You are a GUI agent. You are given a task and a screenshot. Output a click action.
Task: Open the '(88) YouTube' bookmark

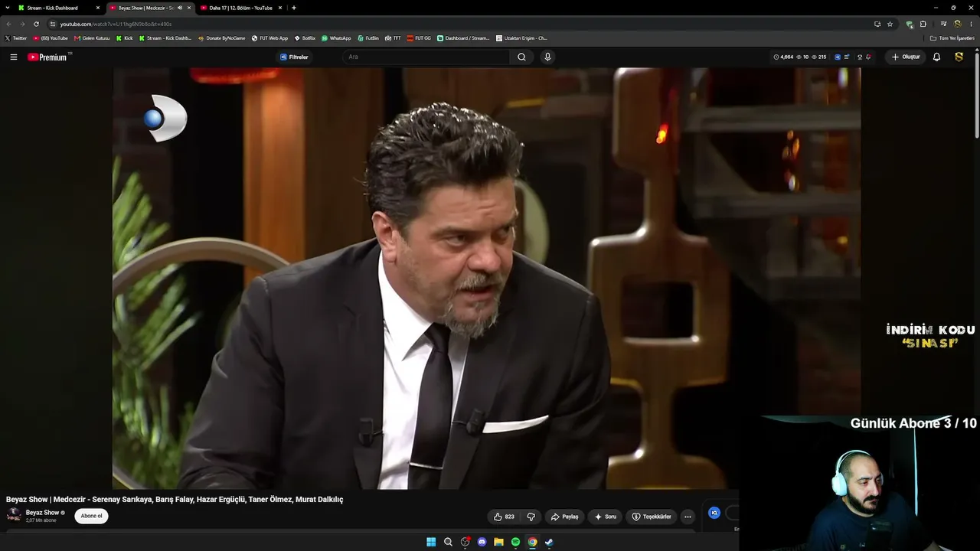[x=51, y=38]
